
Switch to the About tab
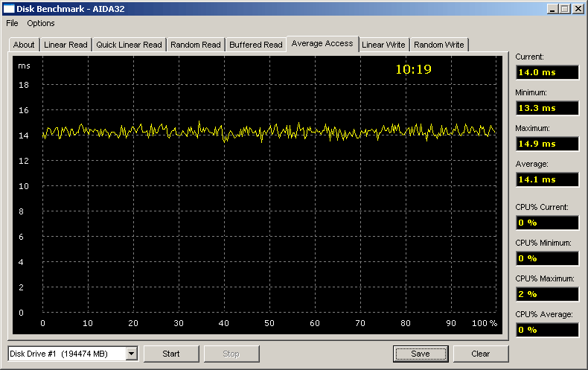pyautogui.click(x=24, y=45)
